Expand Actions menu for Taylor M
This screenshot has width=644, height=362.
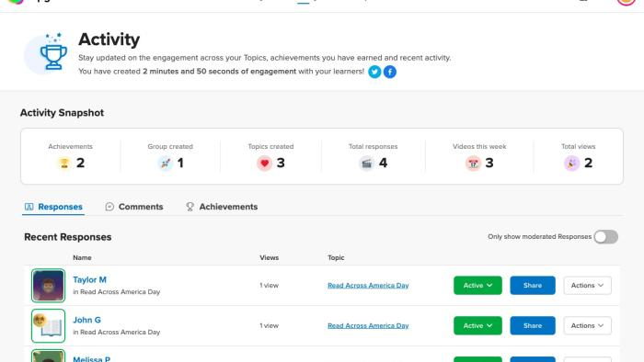(x=587, y=286)
